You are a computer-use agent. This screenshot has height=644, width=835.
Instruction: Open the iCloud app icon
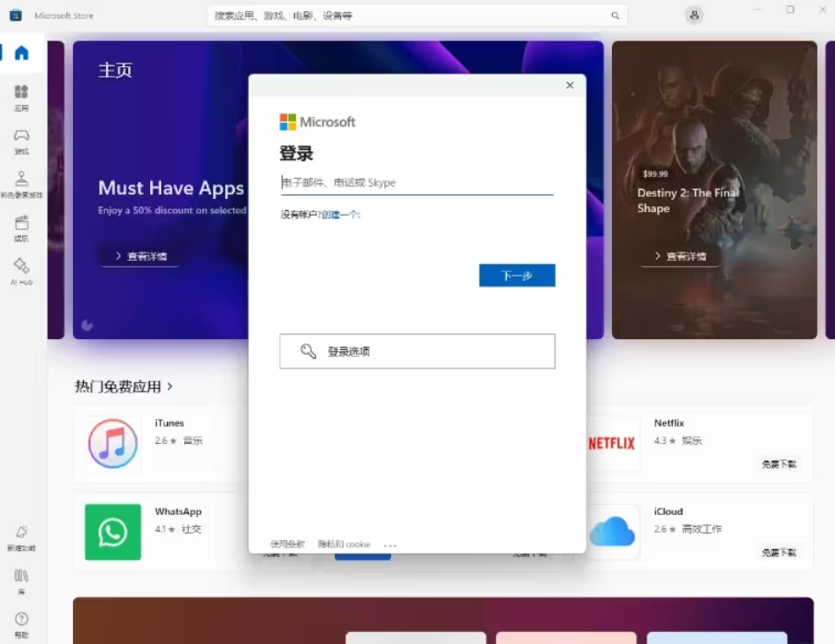pyautogui.click(x=612, y=532)
